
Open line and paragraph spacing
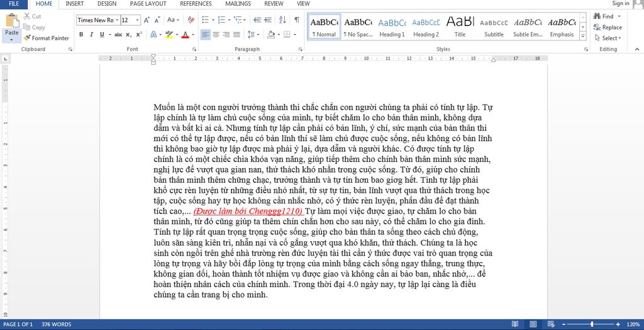252,35
